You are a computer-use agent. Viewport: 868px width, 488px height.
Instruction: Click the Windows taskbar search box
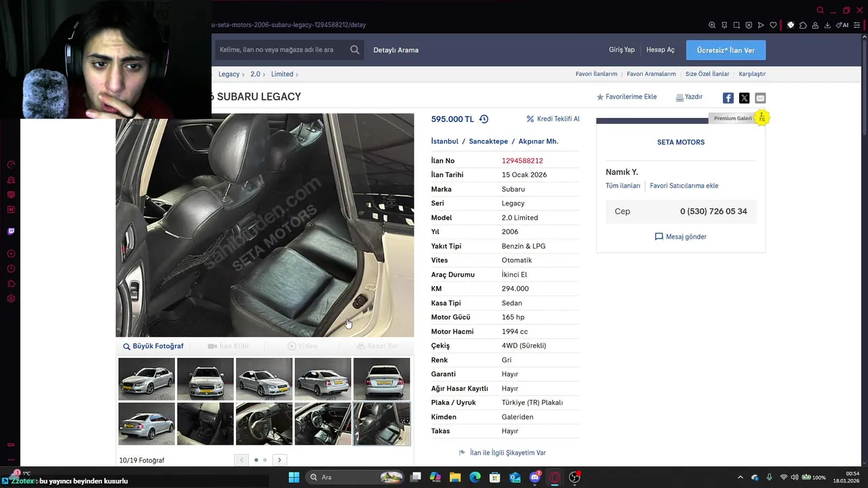pos(355,477)
